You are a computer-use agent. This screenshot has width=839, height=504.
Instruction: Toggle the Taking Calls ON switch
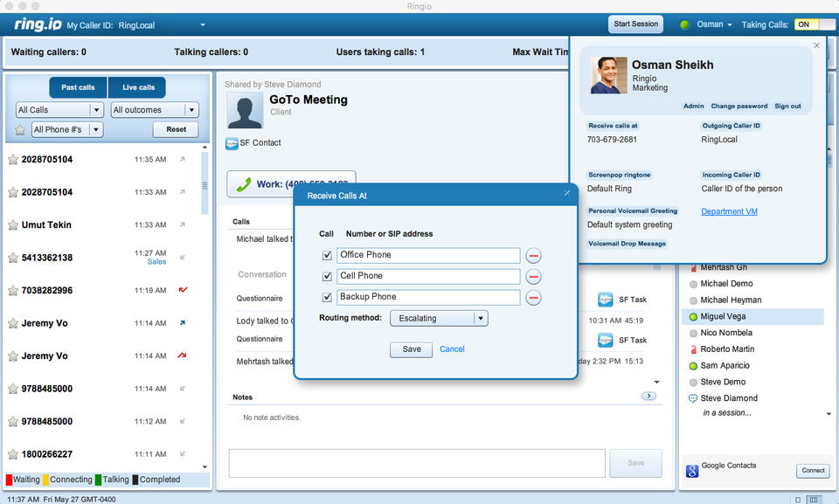[x=815, y=24]
